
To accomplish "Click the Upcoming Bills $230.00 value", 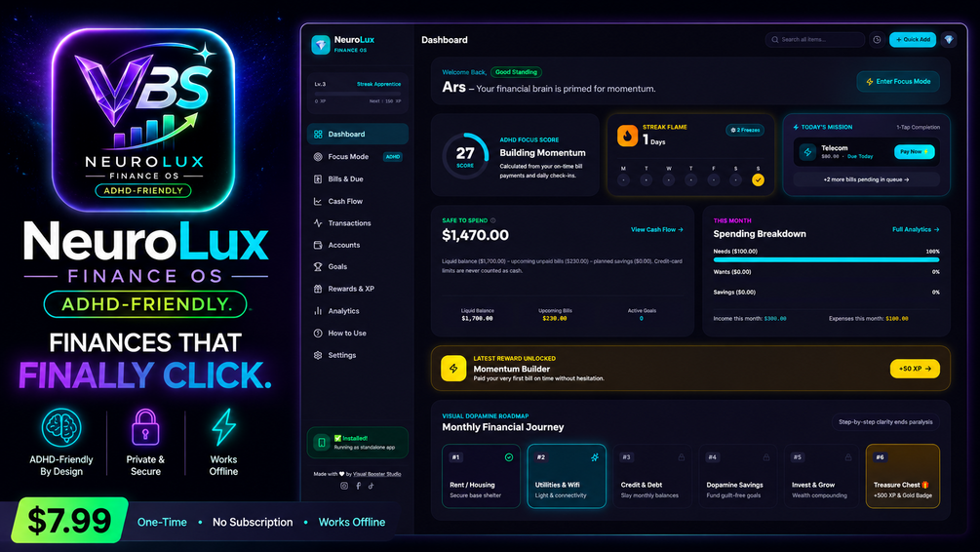I will point(555,318).
